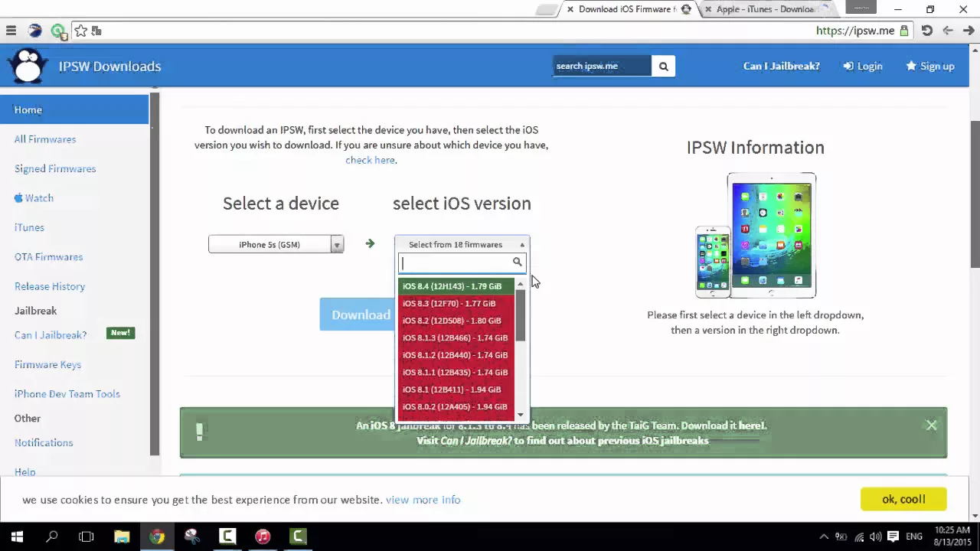The image size is (980, 551).
Task: Click the page icon next to bookmark star
Action: click(x=96, y=31)
